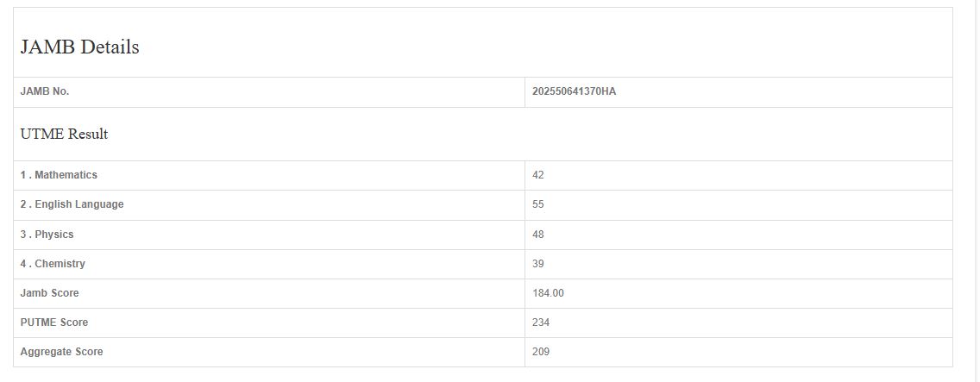Click the Physics score 48

538,235
